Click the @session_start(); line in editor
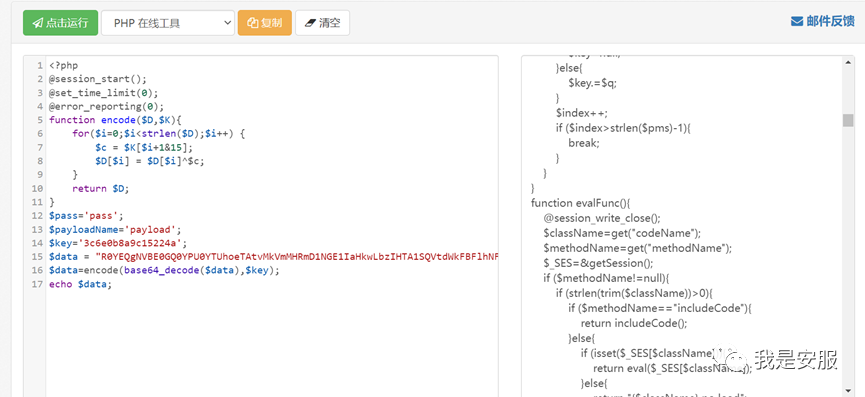This screenshot has width=865, height=397. (98, 79)
